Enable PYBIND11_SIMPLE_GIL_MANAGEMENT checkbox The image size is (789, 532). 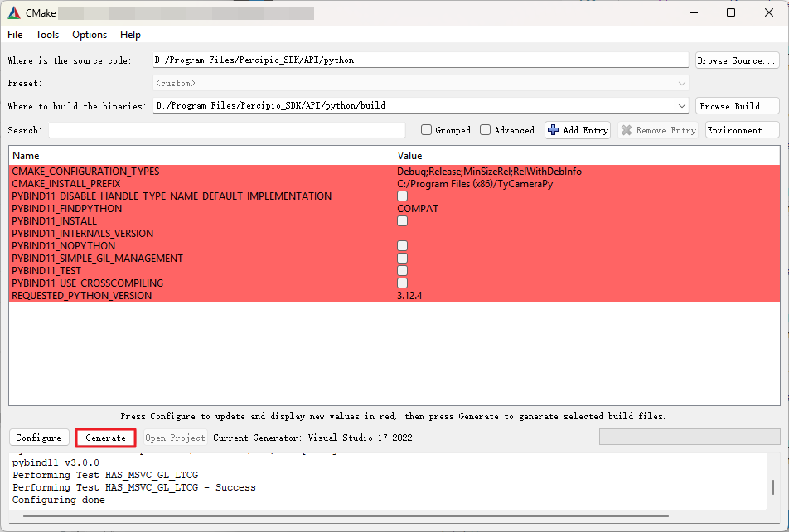[402, 259]
